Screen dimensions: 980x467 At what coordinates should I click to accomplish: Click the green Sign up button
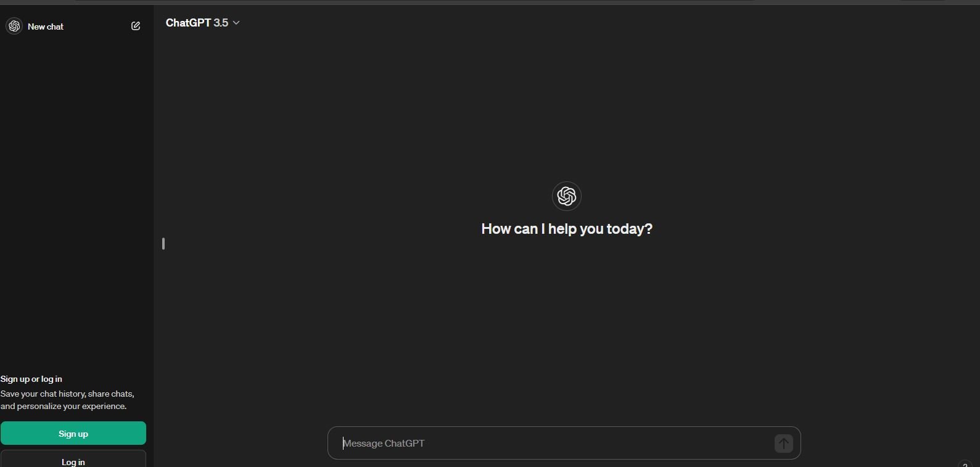(x=73, y=434)
